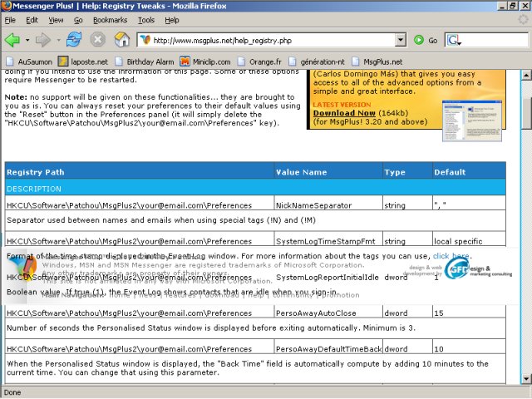Viewport: 532px width, 399px height.
Task: Open the back button history dropdown arrow
Action: point(27,40)
